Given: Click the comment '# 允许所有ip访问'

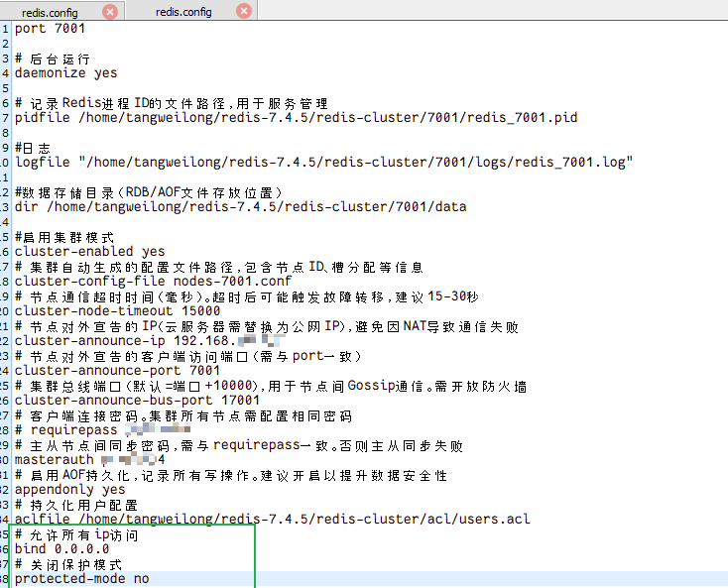Looking at the screenshot, I should click(76, 534).
